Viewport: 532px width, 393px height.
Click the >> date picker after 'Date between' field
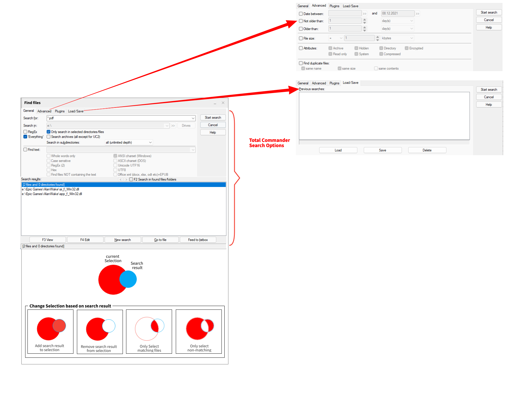click(365, 14)
